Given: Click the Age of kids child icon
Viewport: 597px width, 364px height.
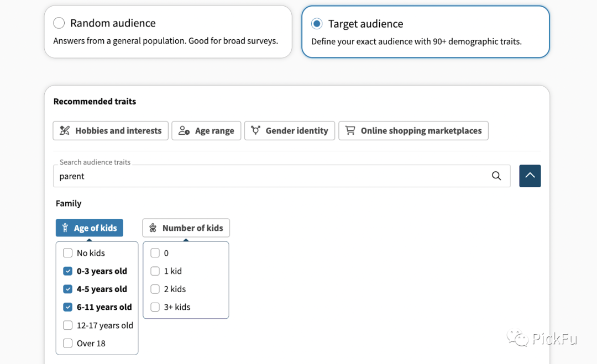Looking at the screenshot, I should coord(65,228).
